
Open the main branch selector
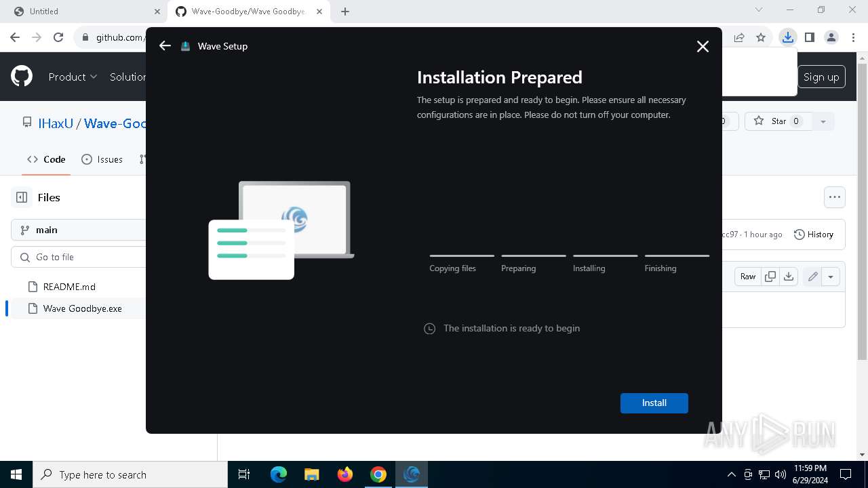(x=79, y=230)
